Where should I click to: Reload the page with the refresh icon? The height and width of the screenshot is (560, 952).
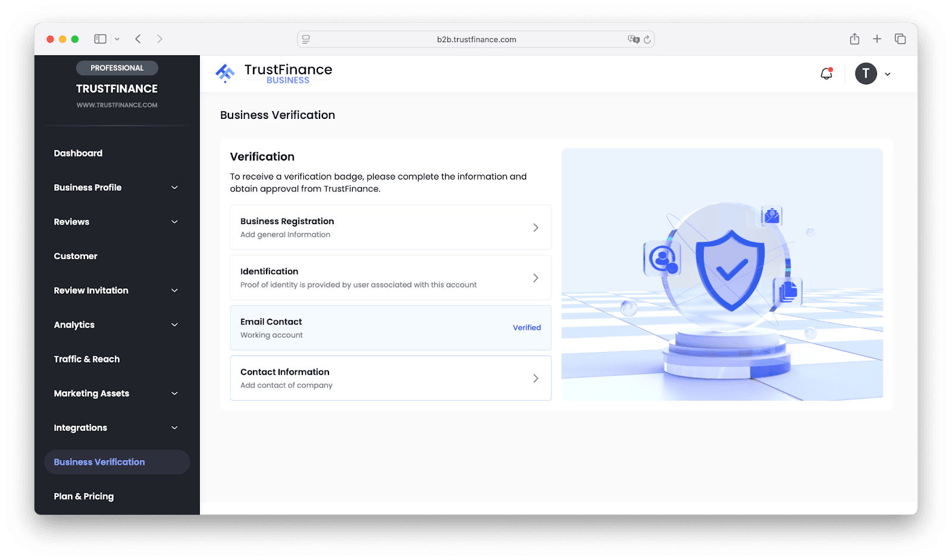(x=647, y=39)
